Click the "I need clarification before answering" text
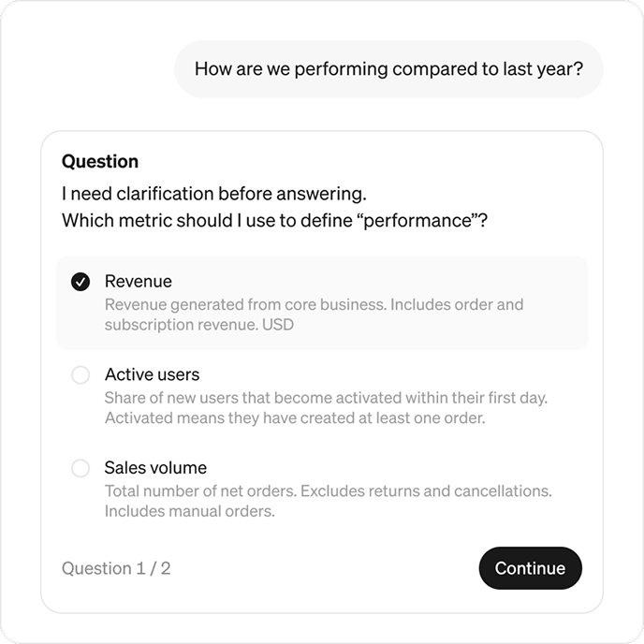Viewport: 644px width, 644px height. coord(213,194)
